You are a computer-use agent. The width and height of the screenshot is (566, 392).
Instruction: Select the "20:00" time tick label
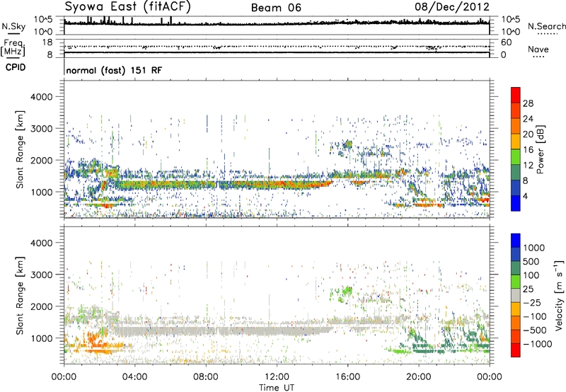[x=418, y=377]
